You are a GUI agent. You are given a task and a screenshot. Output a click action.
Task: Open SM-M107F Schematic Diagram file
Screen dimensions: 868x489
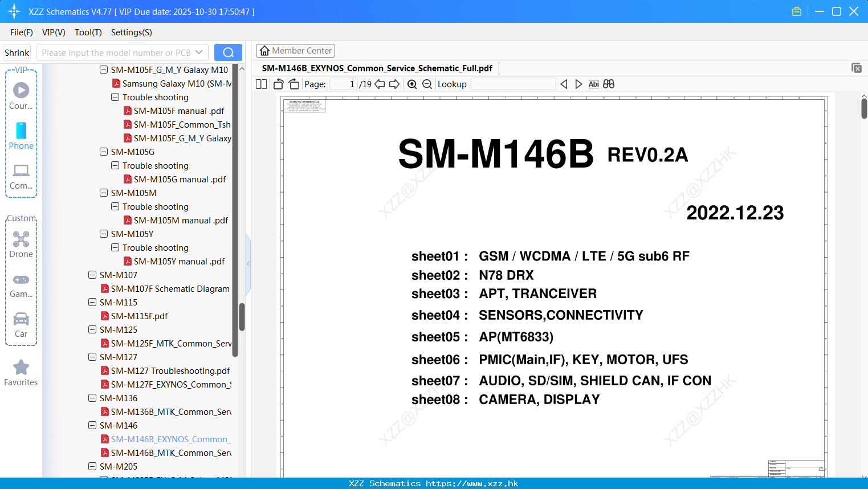170,289
